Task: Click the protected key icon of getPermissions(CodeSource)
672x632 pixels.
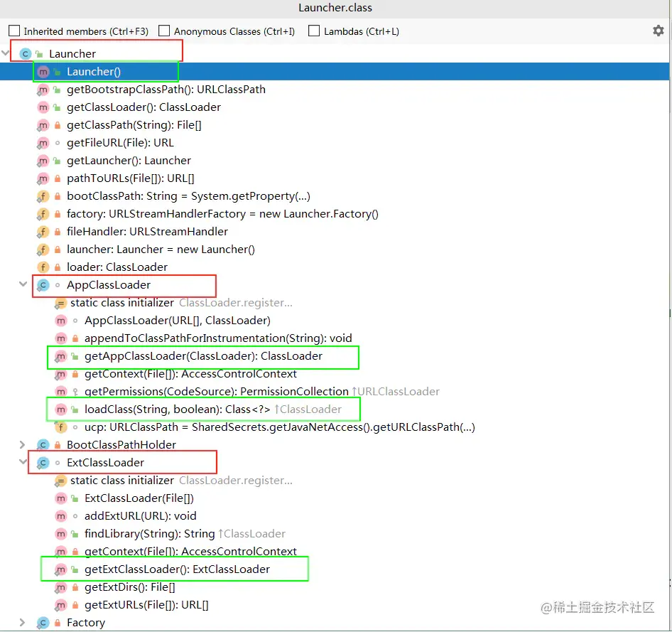Action: tap(75, 392)
